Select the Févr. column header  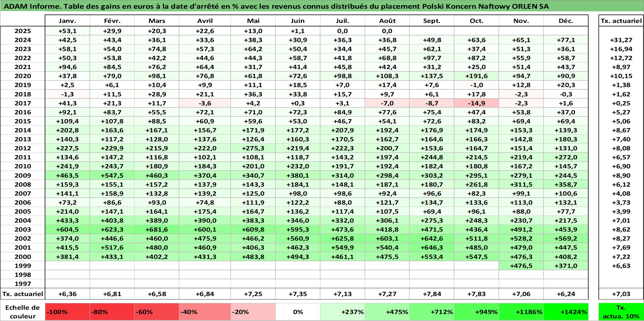click(x=112, y=21)
